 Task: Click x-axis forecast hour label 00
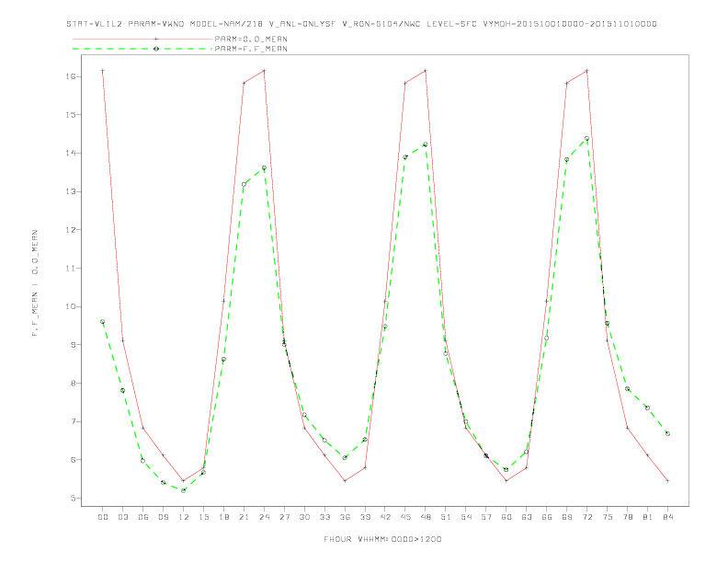coord(103,517)
